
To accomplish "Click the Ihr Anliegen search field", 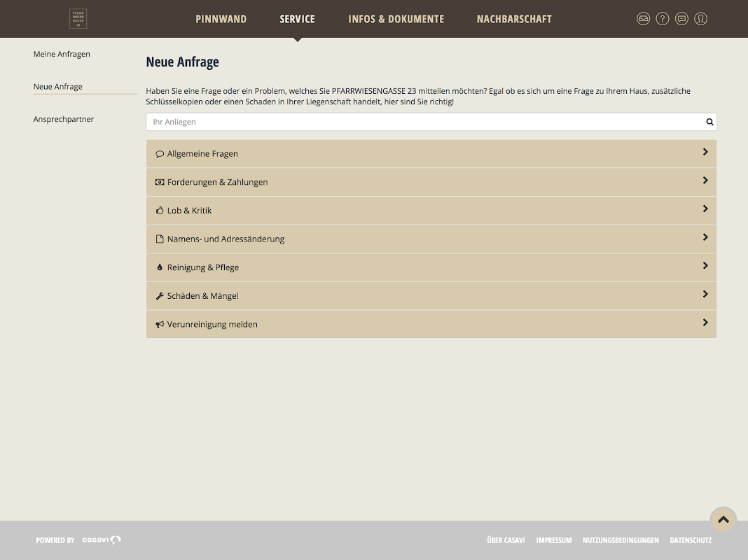I will point(431,122).
